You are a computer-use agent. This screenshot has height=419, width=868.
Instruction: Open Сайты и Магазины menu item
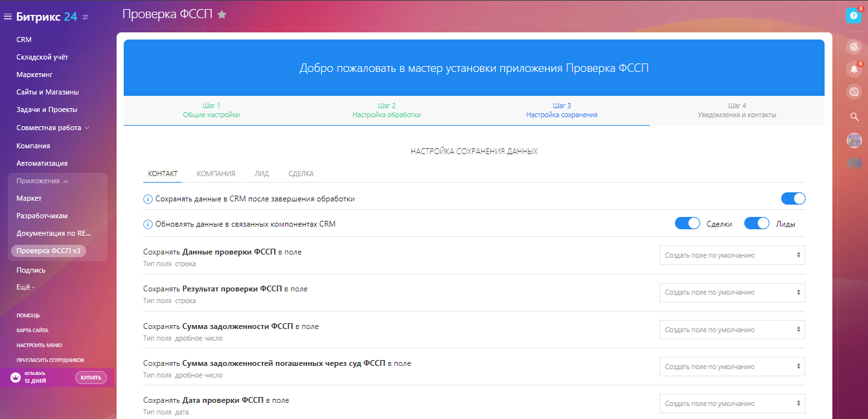[x=47, y=92]
